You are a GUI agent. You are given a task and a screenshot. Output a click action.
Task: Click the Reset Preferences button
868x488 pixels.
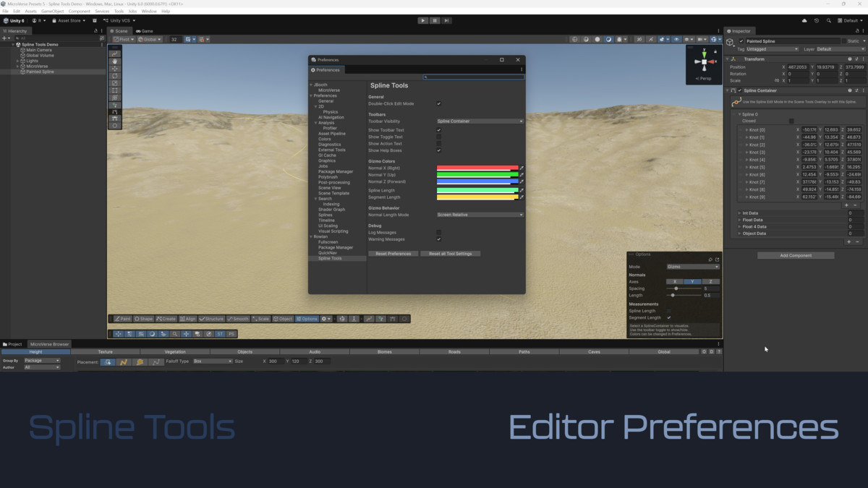[393, 254]
